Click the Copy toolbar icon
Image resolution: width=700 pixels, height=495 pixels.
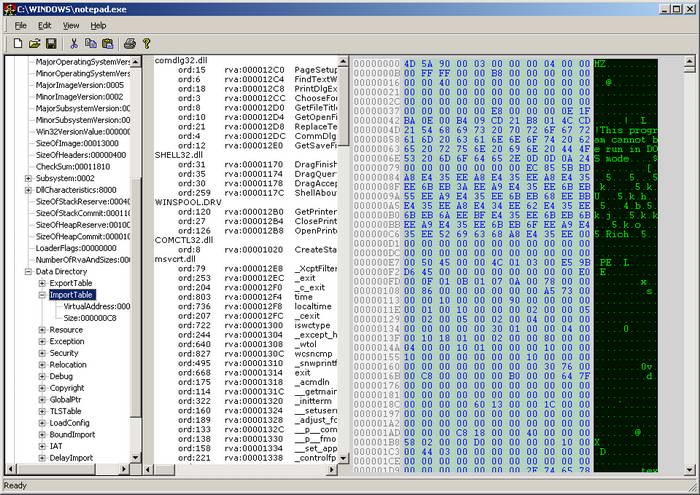click(x=91, y=43)
